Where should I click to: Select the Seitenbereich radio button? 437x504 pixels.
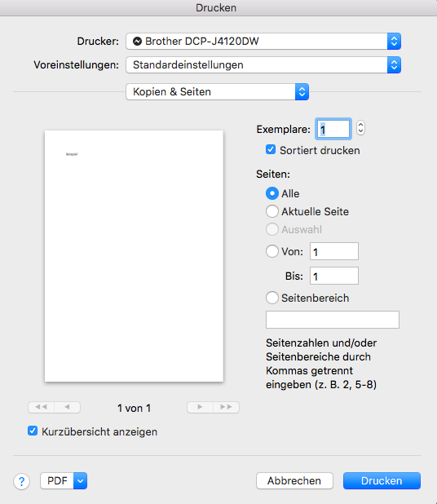pyautogui.click(x=272, y=298)
